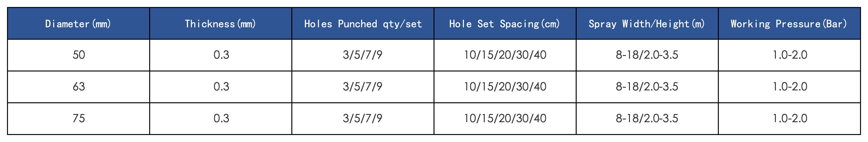The height and width of the screenshot is (142, 868).
Task: Click 10/15/20/30/40 in the diameter 50 row
Action: (x=505, y=55)
